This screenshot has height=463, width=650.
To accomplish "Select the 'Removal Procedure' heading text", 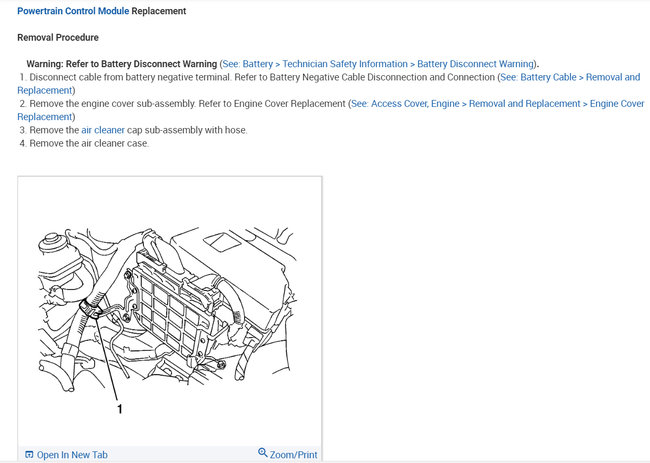I will tap(58, 37).
